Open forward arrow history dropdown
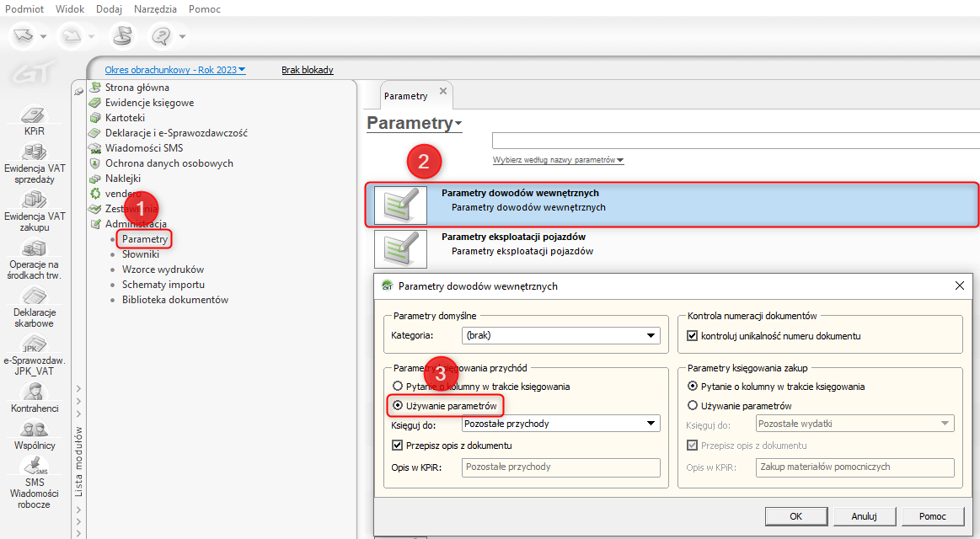Image resolution: width=980 pixels, height=539 pixels. pyautogui.click(x=91, y=37)
